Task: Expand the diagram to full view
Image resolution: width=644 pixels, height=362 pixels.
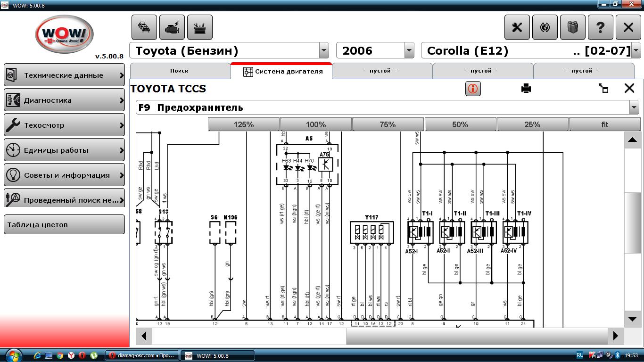Action: click(603, 88)
